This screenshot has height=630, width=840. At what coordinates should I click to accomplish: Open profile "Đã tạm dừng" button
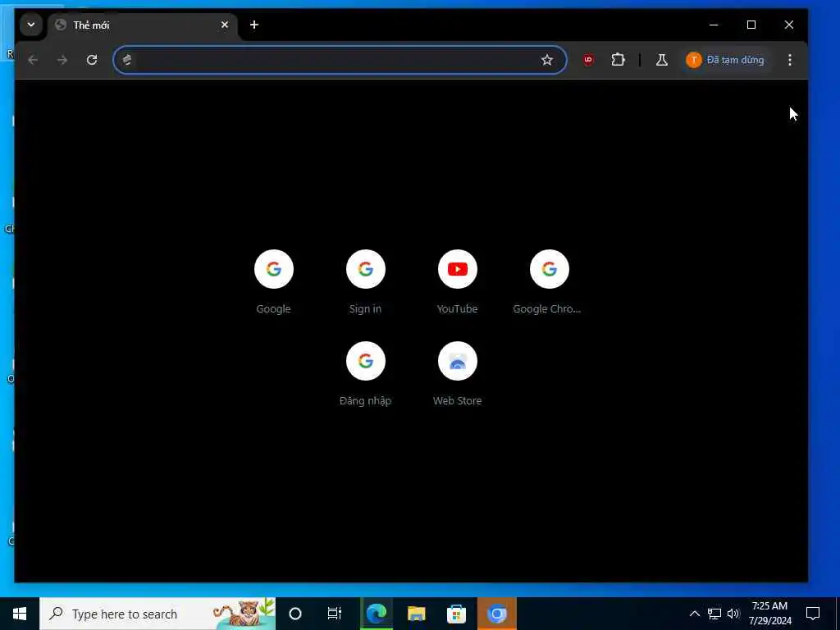tap(725, 59)
